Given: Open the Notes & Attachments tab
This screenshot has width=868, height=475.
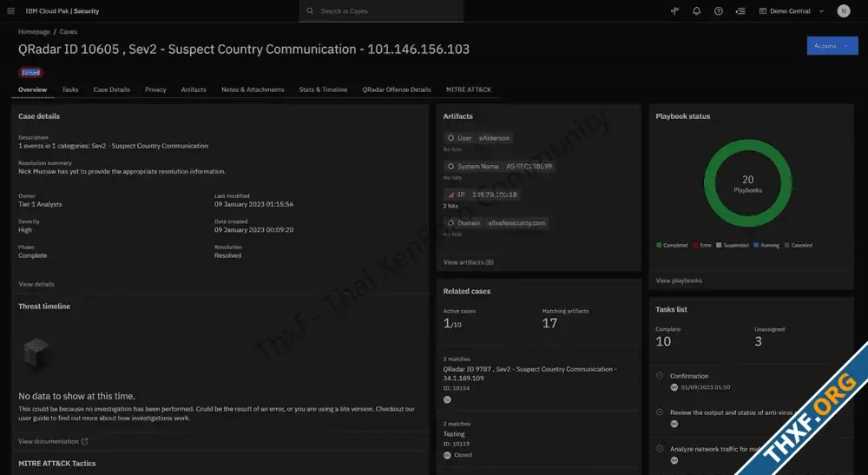Looking at the screenshot, I should point(253,89).
